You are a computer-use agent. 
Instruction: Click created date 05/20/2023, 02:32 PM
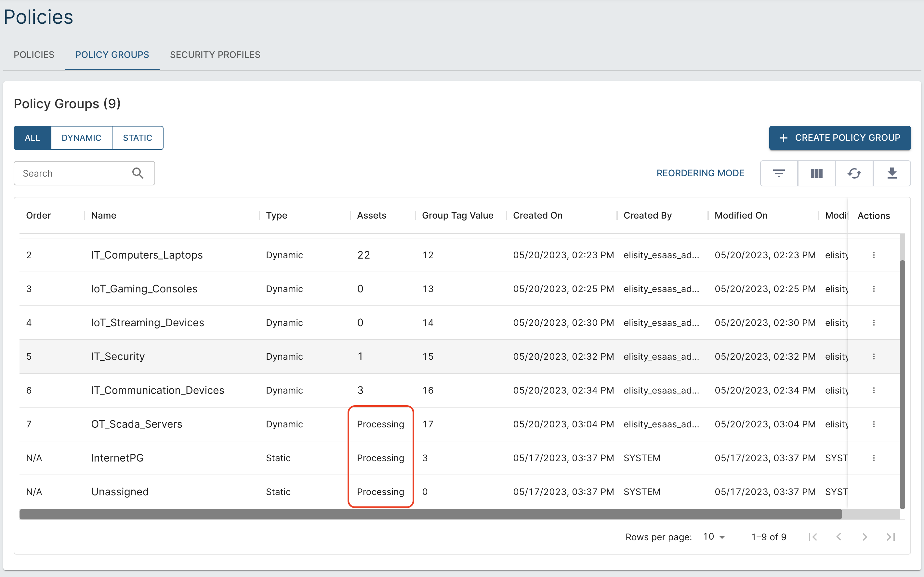pos(563,356)
